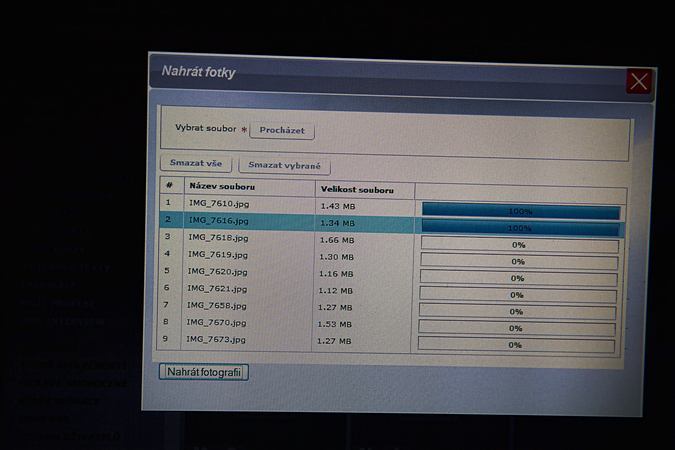Select file IMG_7610.jpg
This screenshot has width=675, height=450.
[219, 204]
